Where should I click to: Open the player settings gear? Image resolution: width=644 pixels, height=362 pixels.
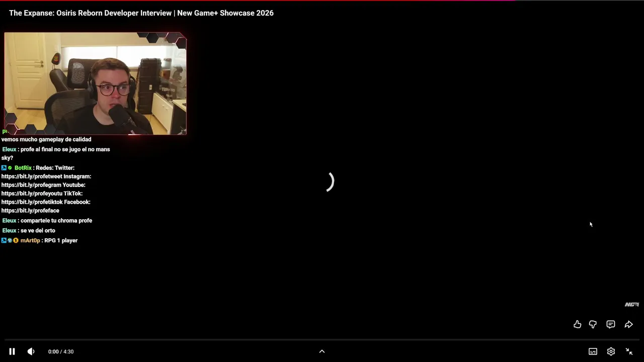pyautogui.click(x=611, y=351)
